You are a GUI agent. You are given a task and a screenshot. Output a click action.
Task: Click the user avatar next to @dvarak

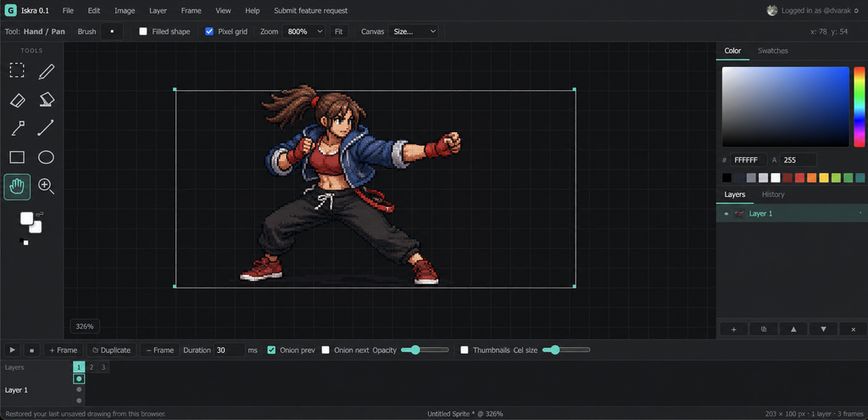tap(772, 10)
